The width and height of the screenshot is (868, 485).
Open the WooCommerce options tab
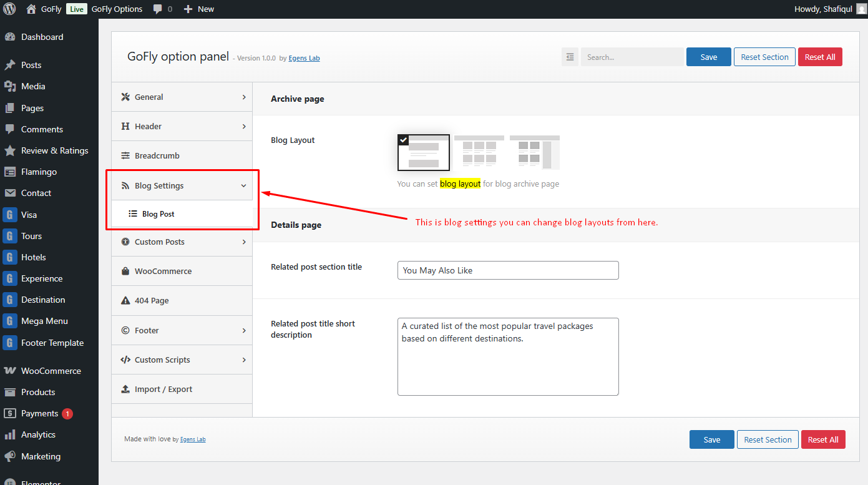182,271
